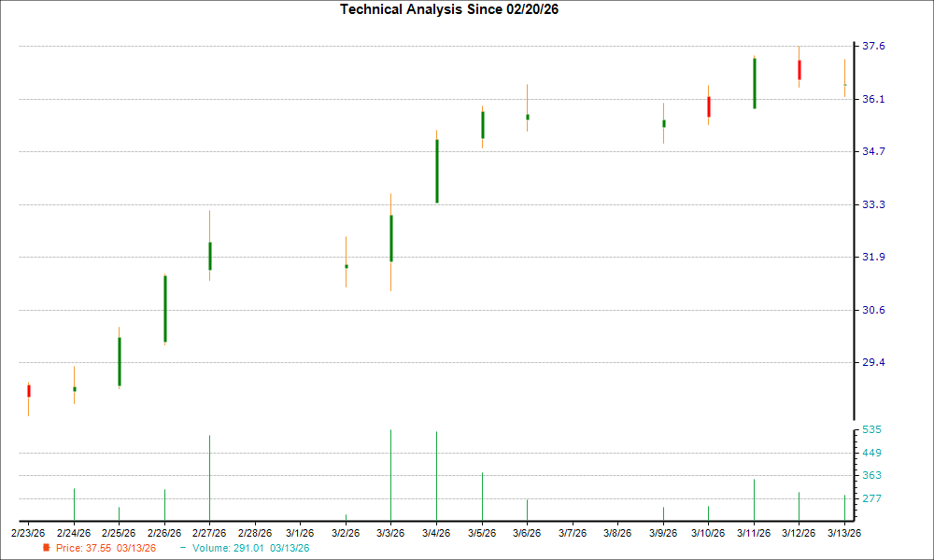This screenshot has height=560, width=934.
Task: Click the 37.6 price axis label
Action: 872,43
